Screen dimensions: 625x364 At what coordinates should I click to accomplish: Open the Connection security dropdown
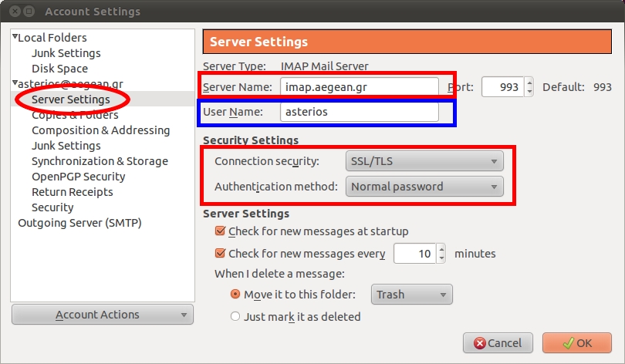[424, 161]
